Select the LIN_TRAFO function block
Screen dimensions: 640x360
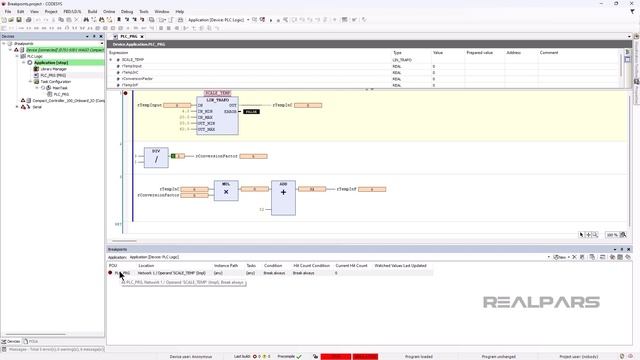tap(217, 116)
